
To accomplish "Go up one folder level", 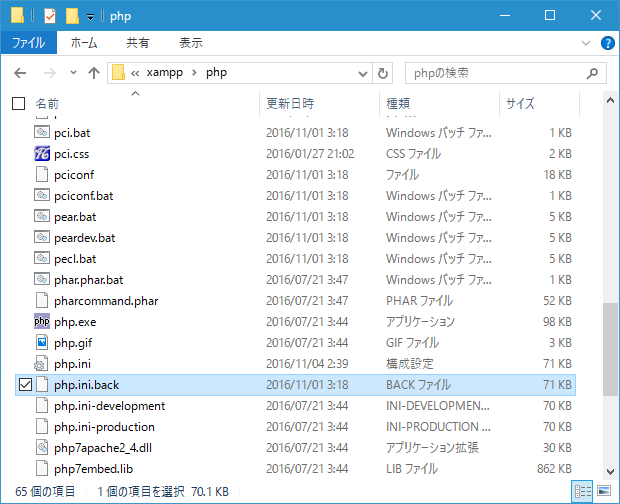I will point(94,73).
